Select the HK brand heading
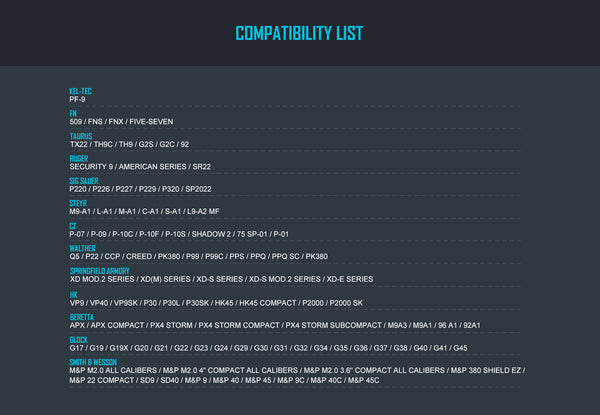 [x=74, y=294]
